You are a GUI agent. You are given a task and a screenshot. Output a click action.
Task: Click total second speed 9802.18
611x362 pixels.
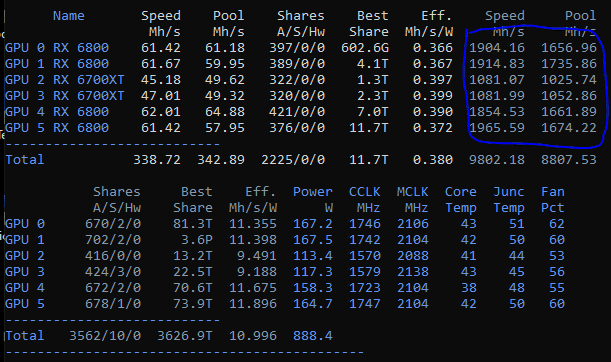coord(497,160)
